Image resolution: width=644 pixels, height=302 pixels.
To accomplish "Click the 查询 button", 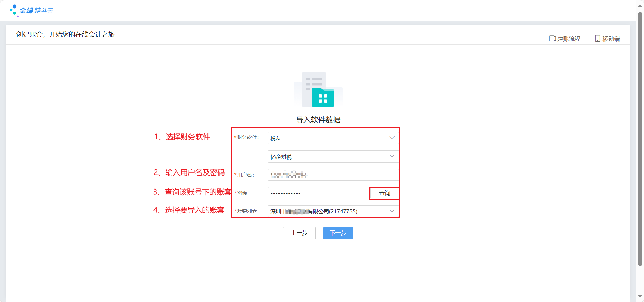I will [384, 193].
